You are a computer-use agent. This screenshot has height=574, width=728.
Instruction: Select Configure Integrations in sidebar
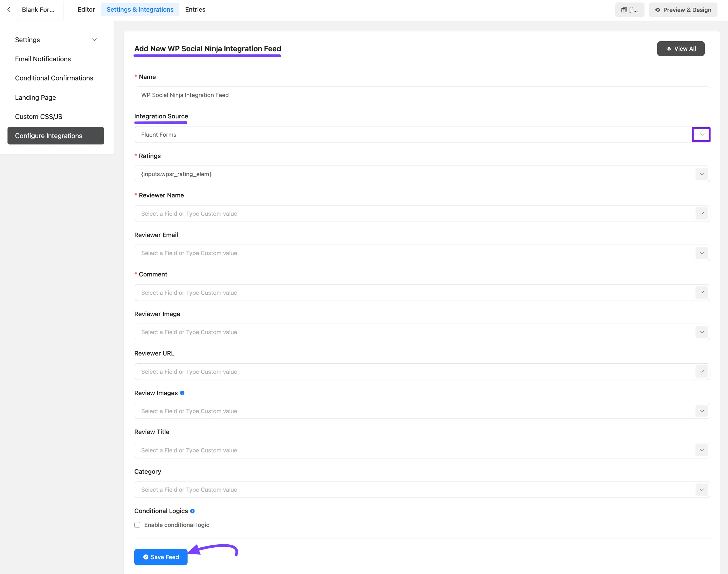point(49,135)
